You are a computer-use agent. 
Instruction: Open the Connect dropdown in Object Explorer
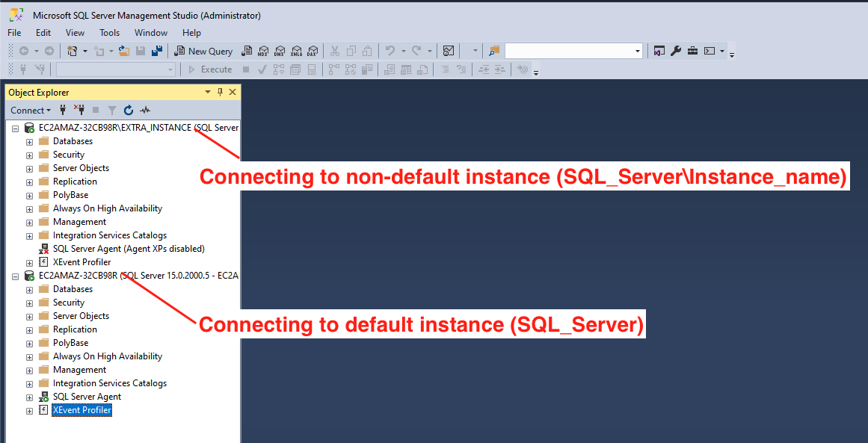(x=31, y=110)
